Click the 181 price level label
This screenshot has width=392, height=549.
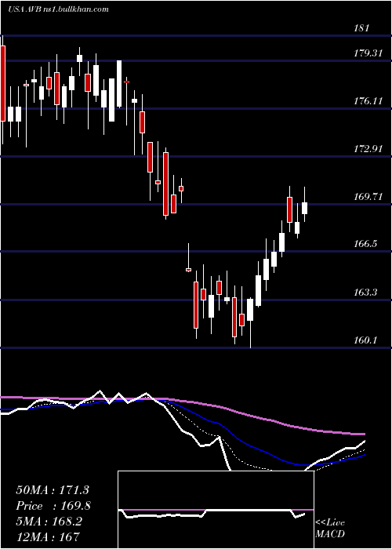pos(361,28)
